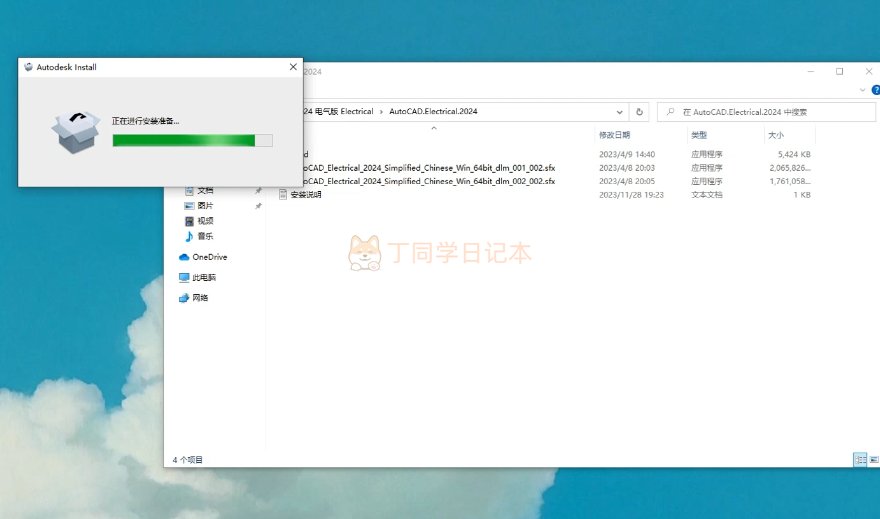Screen dimensions: 880x519
Task: Click date 2023/4/9 14:40
Action: click(x=627, y=154)
